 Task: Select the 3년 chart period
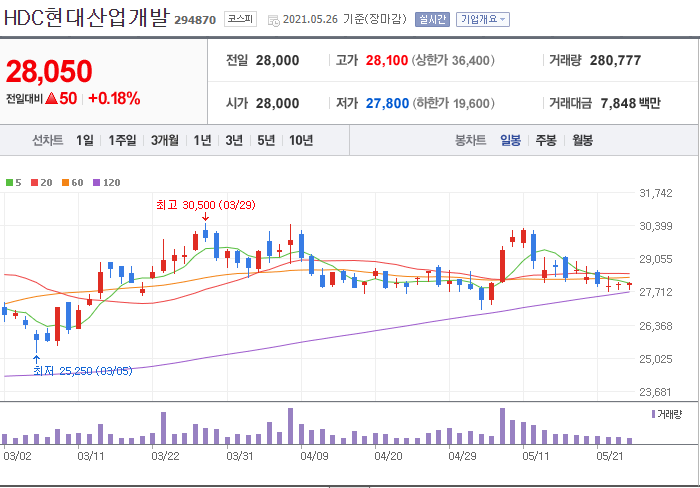coord(234,140)
